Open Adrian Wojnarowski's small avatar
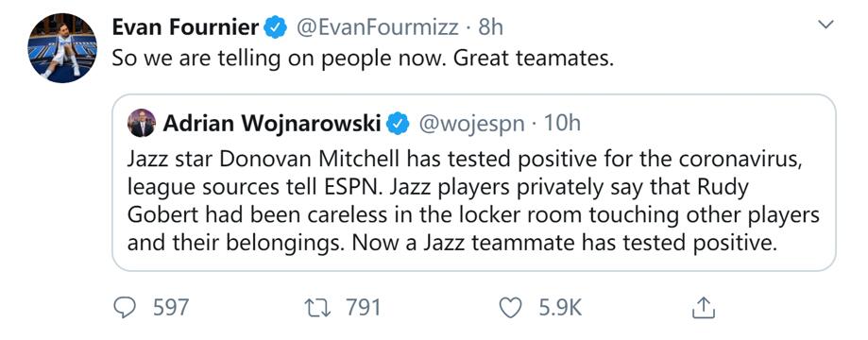 tap(141, 123)
